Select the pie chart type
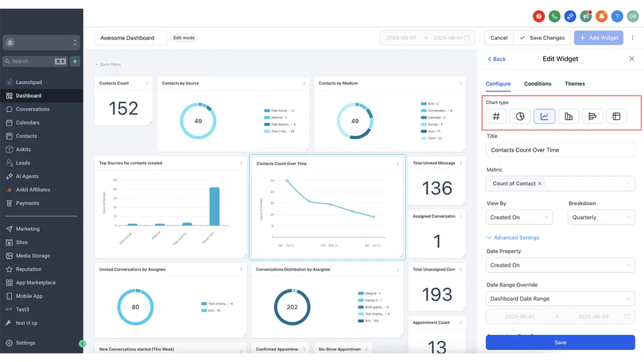The image size is (644, 362). click(x=520, y=116)
